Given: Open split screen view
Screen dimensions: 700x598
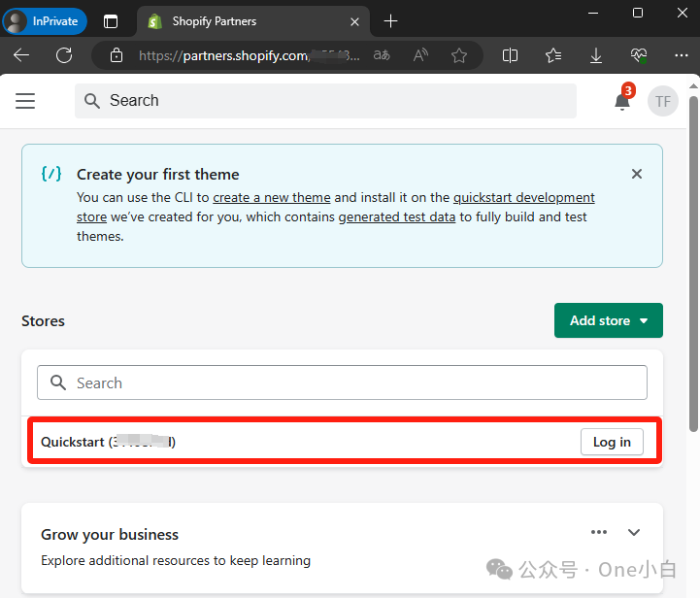Looking at the screenshot, I should coord(510,55).
